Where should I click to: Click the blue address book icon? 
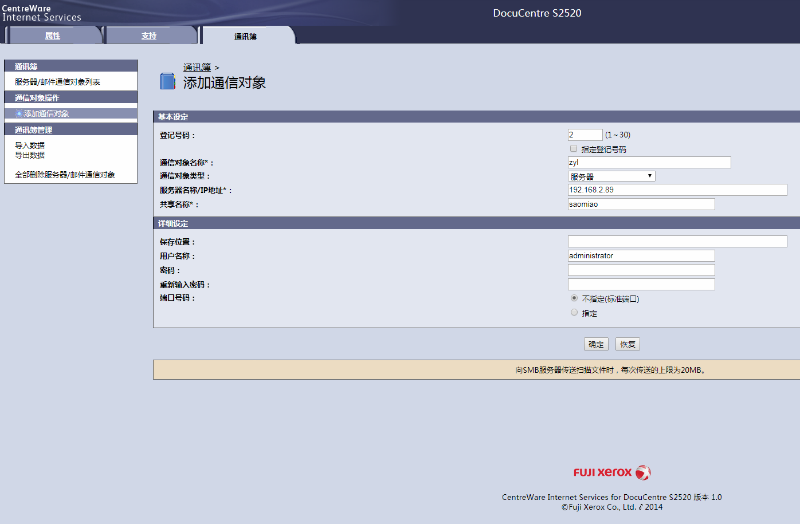[x=167, y=81]
